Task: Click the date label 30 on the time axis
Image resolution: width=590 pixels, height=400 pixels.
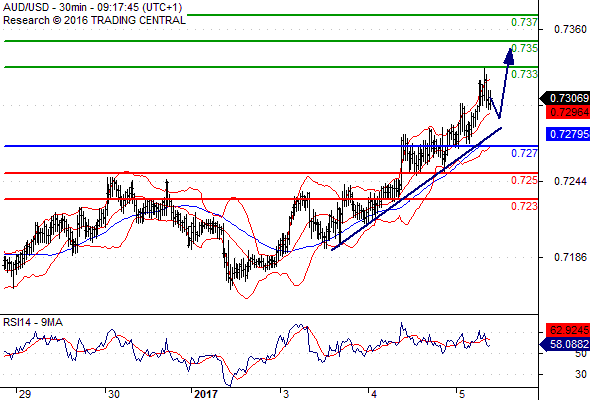Action: tap(114, 394)
